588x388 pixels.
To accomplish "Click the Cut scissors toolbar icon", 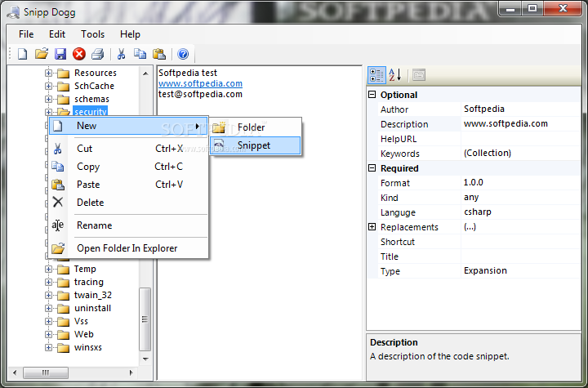I will [x=121, y=54].
